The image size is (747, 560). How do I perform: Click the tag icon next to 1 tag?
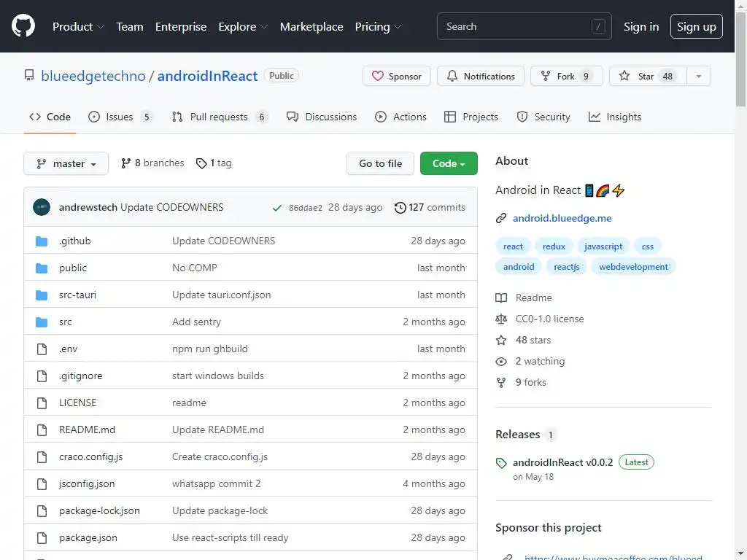[201, 163]
